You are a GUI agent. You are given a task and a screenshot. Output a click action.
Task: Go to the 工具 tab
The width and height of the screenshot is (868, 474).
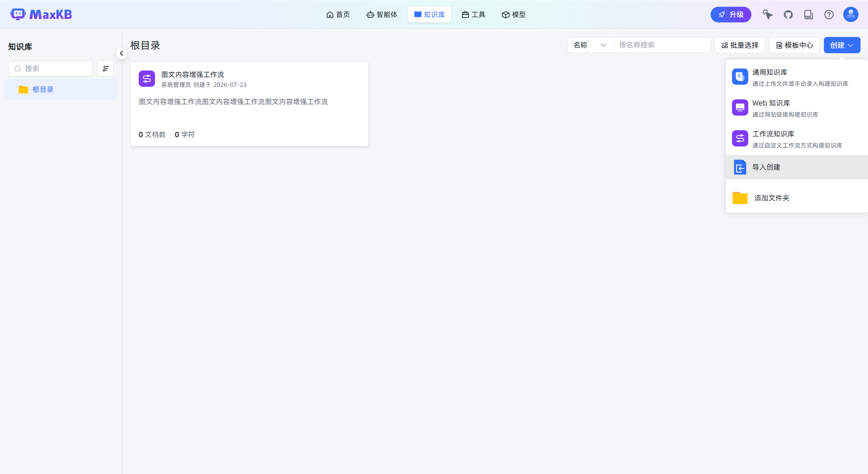tap(474, 15)
